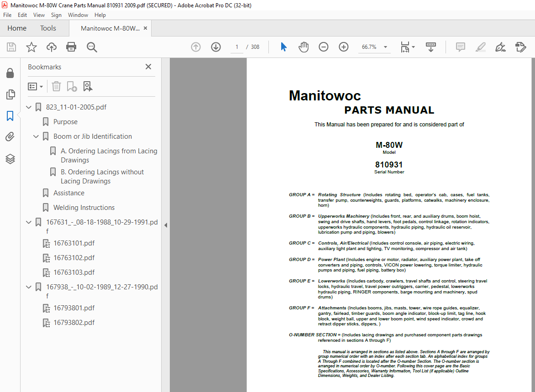Open the View menu
The width and height of the screenshot is (535, 392).
click(x=39, y=15)
